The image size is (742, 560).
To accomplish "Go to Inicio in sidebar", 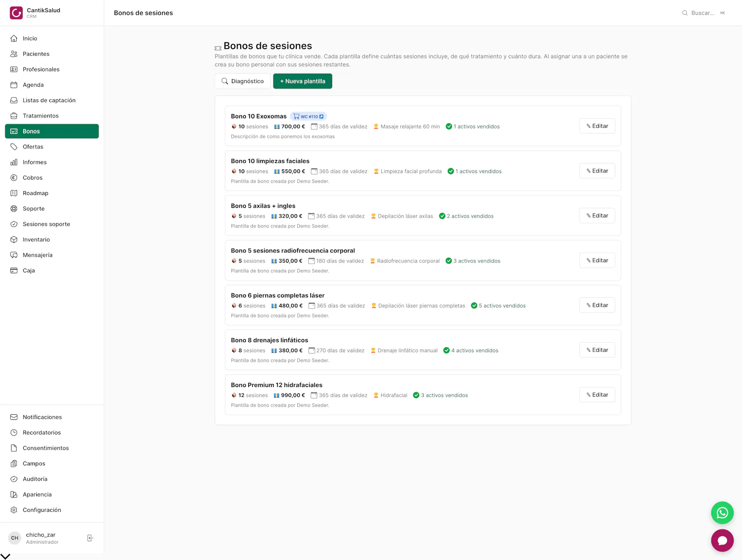I will click(52, 39).
